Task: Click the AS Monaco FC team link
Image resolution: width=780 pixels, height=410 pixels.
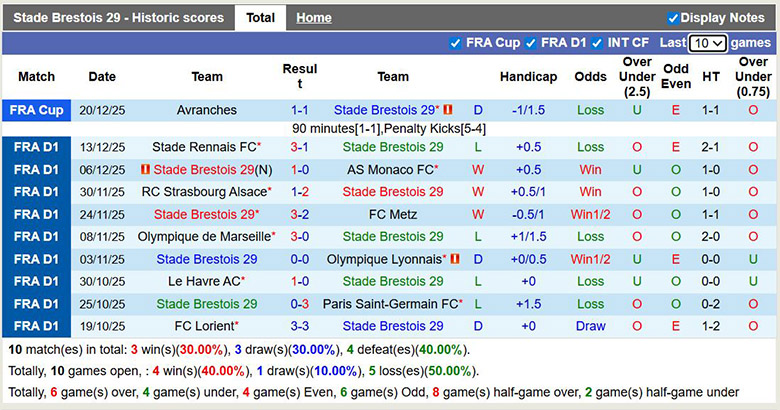Action: point(390,170)
